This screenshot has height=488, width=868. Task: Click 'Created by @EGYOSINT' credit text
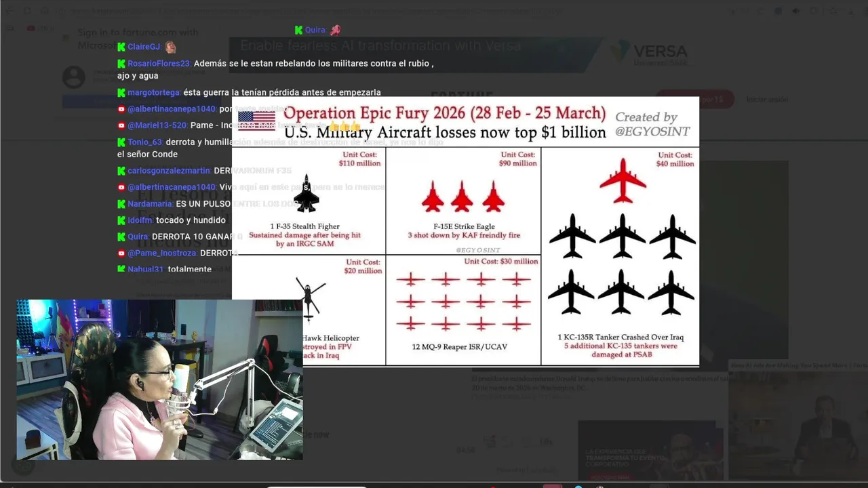[x=652, y=124]
